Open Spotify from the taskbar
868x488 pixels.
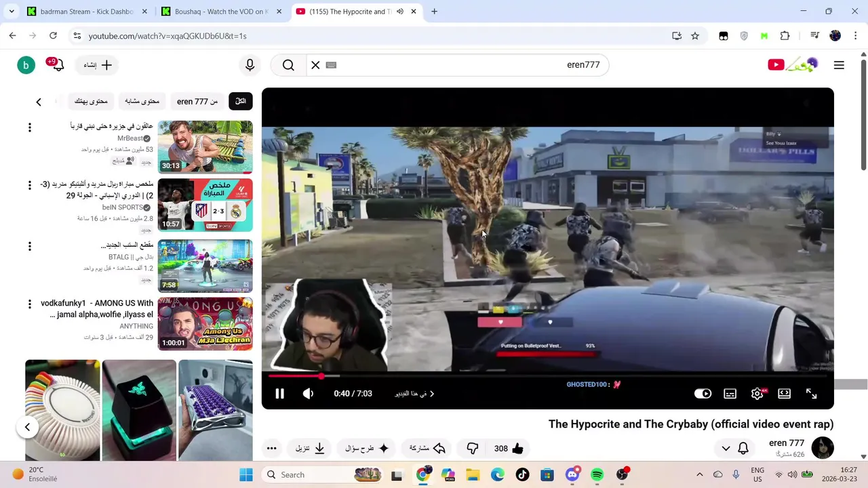coord(597,474)
